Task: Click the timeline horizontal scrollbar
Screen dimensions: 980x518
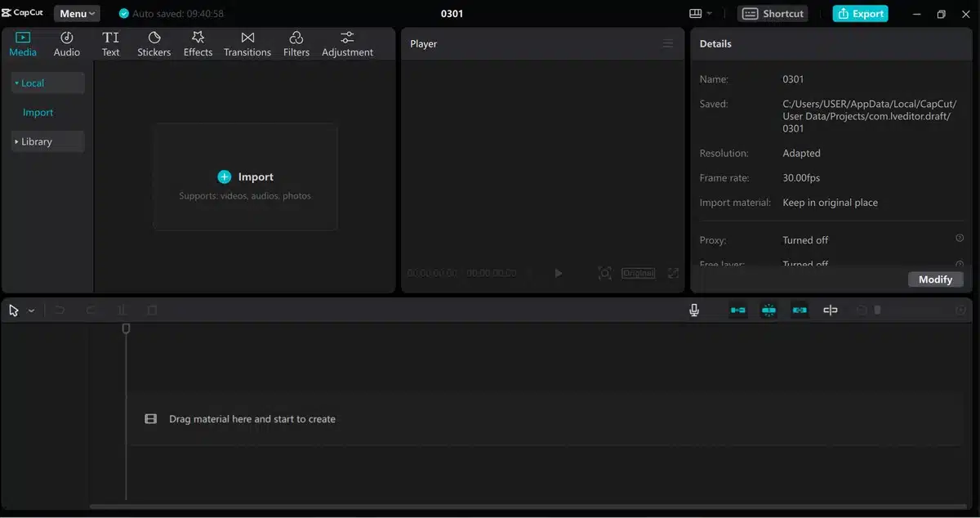Action: pos(523,507)
